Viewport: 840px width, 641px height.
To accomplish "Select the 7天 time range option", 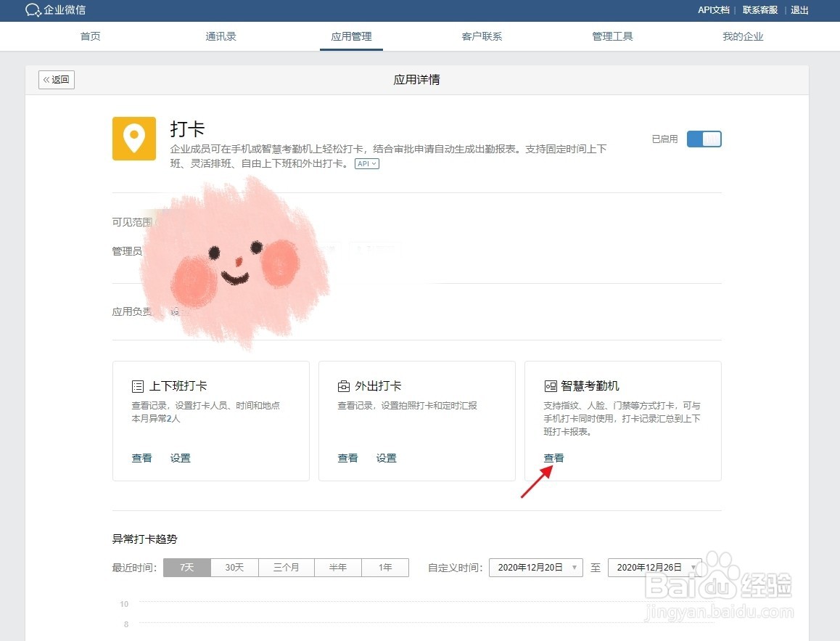I will tap(186, 567).
